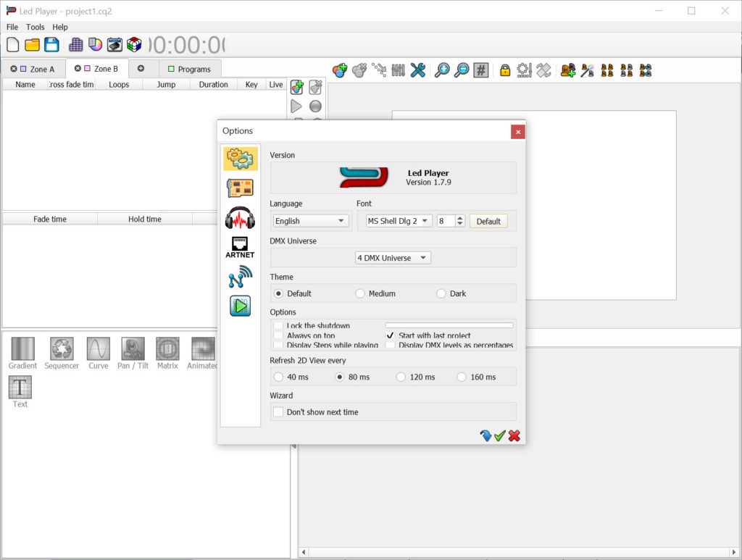Switch to the Zone A tab
The width and height of the screenshot is (742, 560).
(33, 69)
